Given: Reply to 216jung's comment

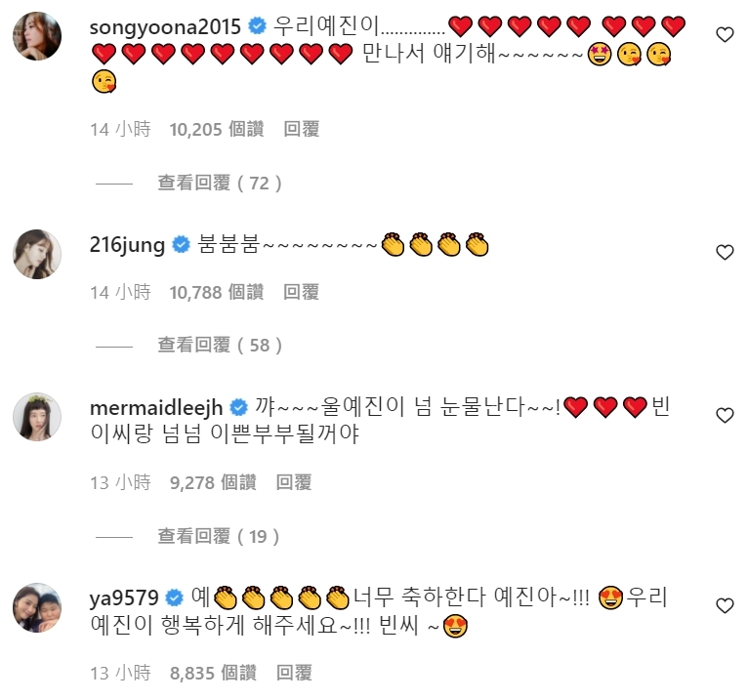Looking at the screenshot, I should click(x=302, y=291).
